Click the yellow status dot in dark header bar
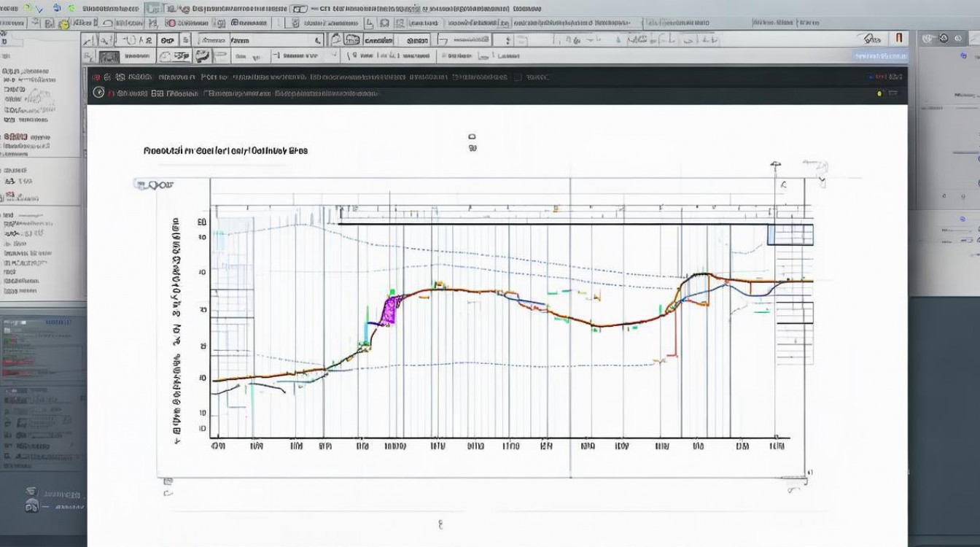The height and width of the screenshot is (547, 980). tap(879, 93)
